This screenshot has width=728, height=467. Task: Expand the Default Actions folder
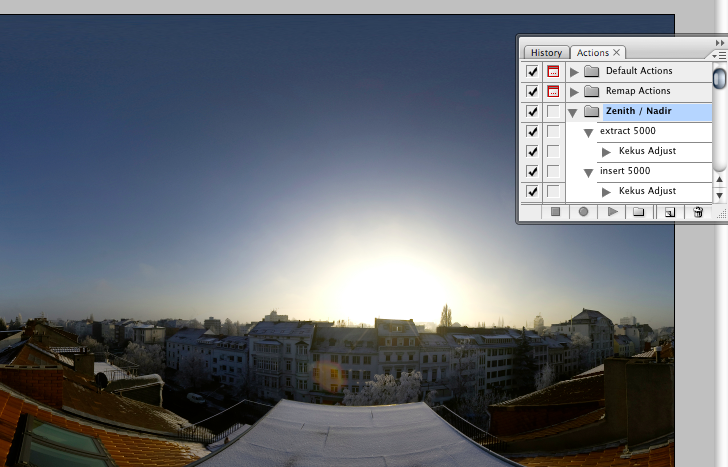pos(574,72)
